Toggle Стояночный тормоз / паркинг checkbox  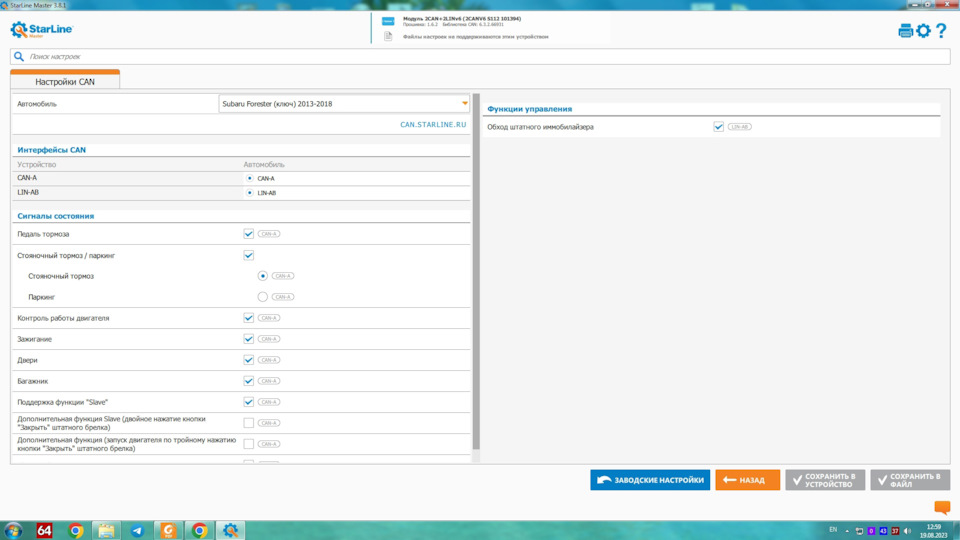[x=249, y=255]
